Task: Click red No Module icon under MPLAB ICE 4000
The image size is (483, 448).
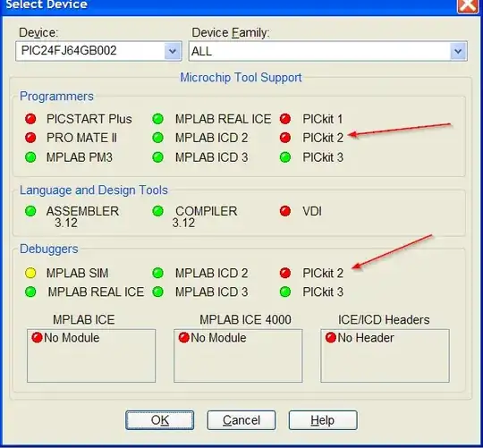Action: [184, 337]
